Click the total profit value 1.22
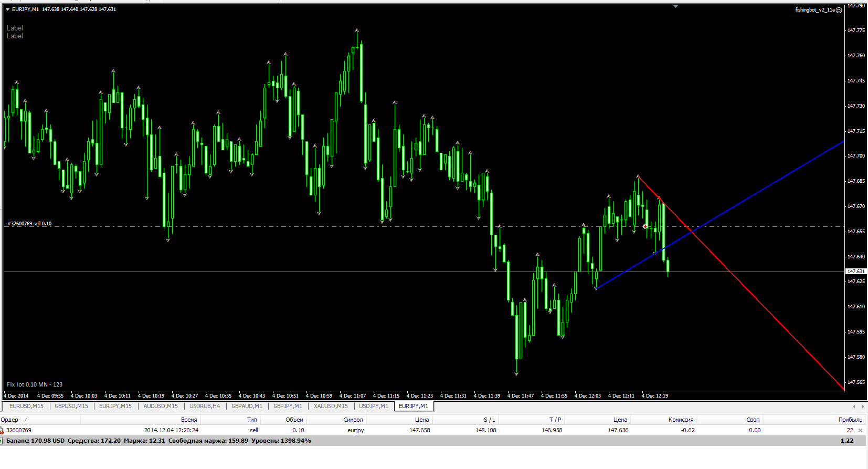 click(847, 441)
